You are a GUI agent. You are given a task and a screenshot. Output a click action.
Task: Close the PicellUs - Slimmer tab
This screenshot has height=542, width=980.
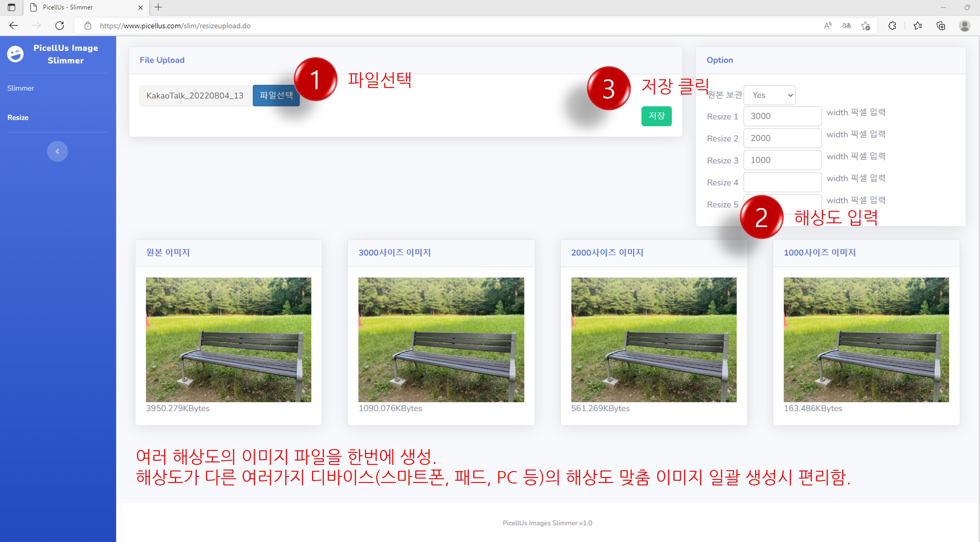(x=140, y=7)
